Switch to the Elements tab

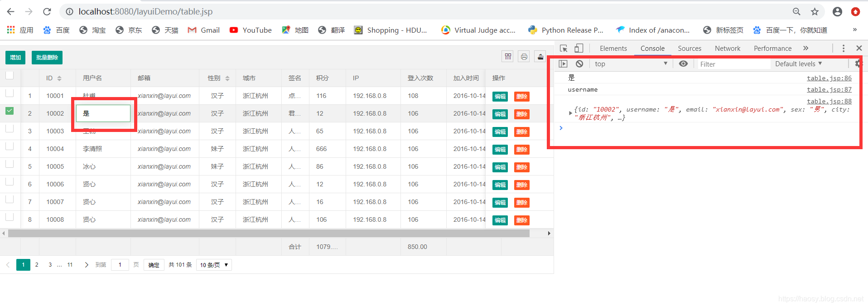(x=613, y=49)
